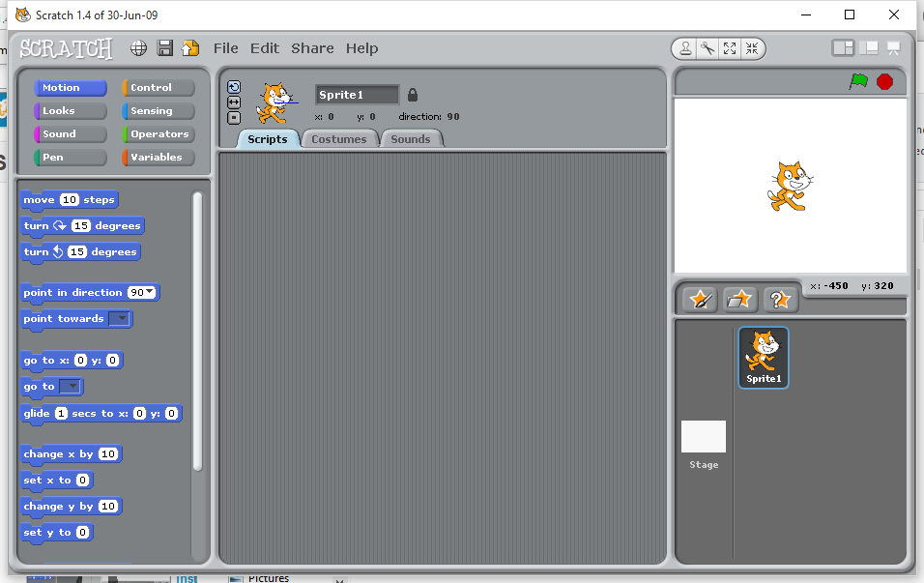Minimize the Scratch window
Viewport: 924px width, 583px height.
coord(806,15)
